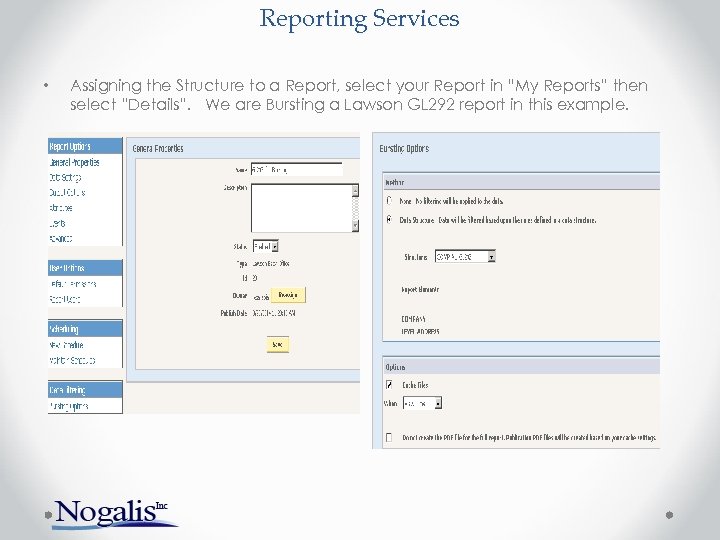Open the second User Options entry
The width and height of the screenshot is (720, 540).
[x=65, y=299]
